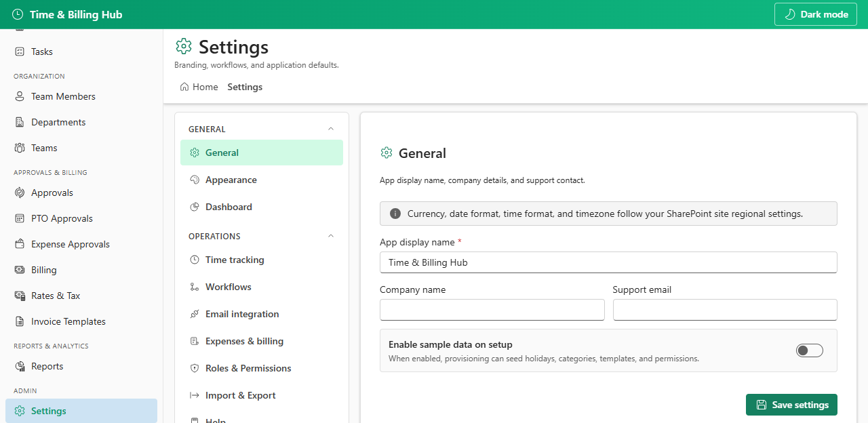Click the Time tracking clock icon
This screenshot has width=868, height=423.
pos(195,260)
